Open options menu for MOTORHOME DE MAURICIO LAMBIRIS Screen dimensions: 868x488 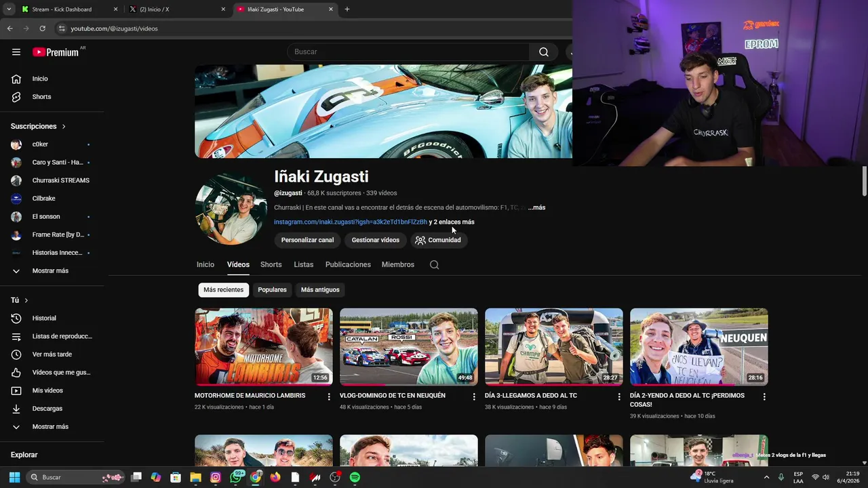tap(329, 396)
